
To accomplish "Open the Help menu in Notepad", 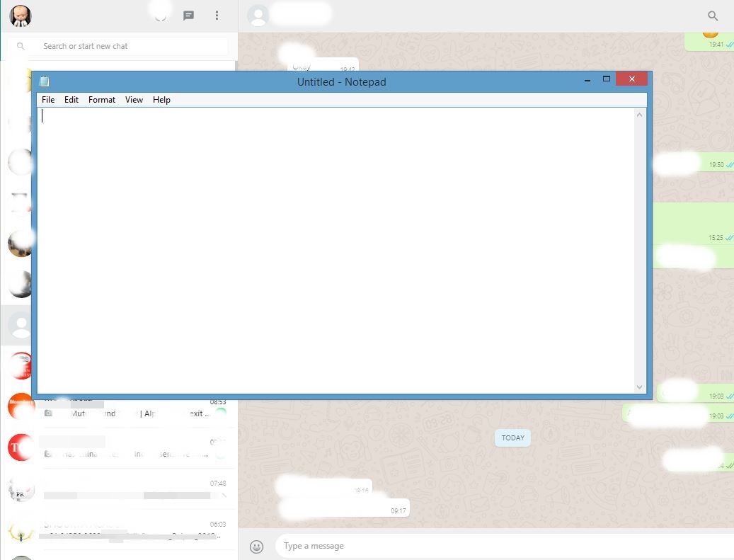I will click(x=161, y=100).
